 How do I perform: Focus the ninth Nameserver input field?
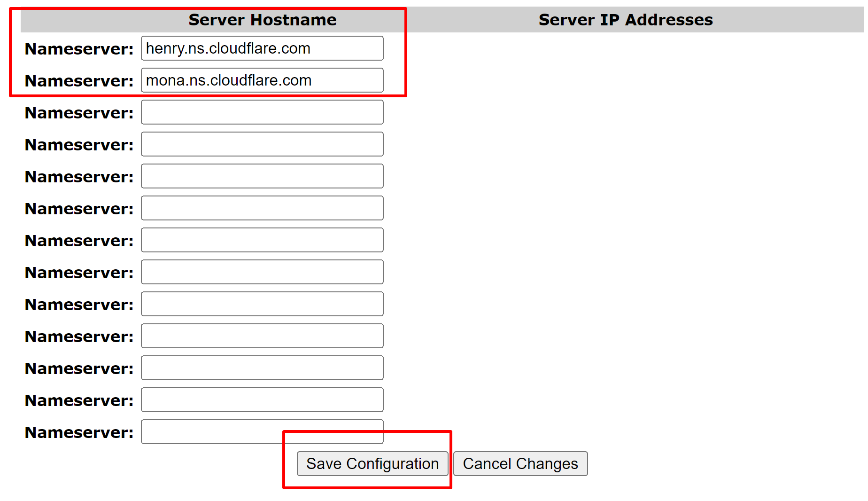click(262, 304)
